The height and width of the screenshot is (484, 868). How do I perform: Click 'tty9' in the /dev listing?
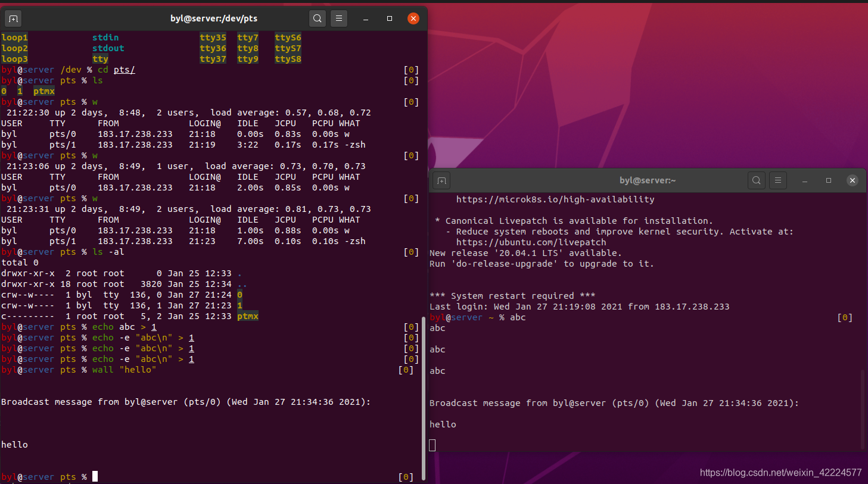(248, 59)
